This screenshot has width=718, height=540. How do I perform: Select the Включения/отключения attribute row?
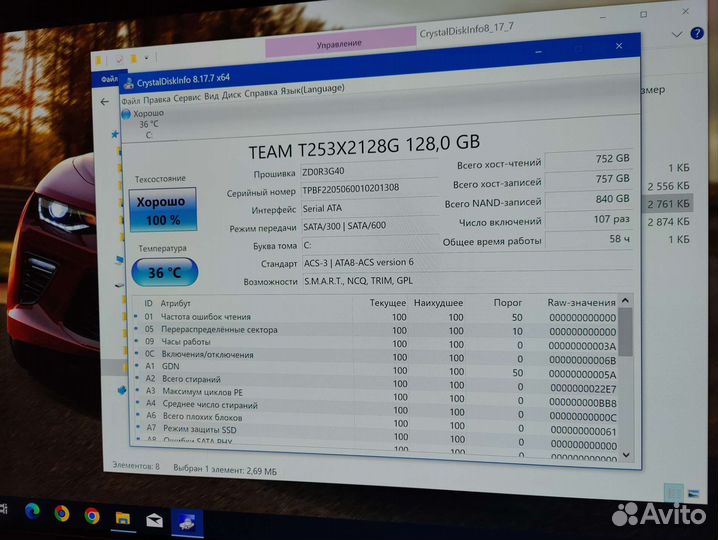pos(375,356)
